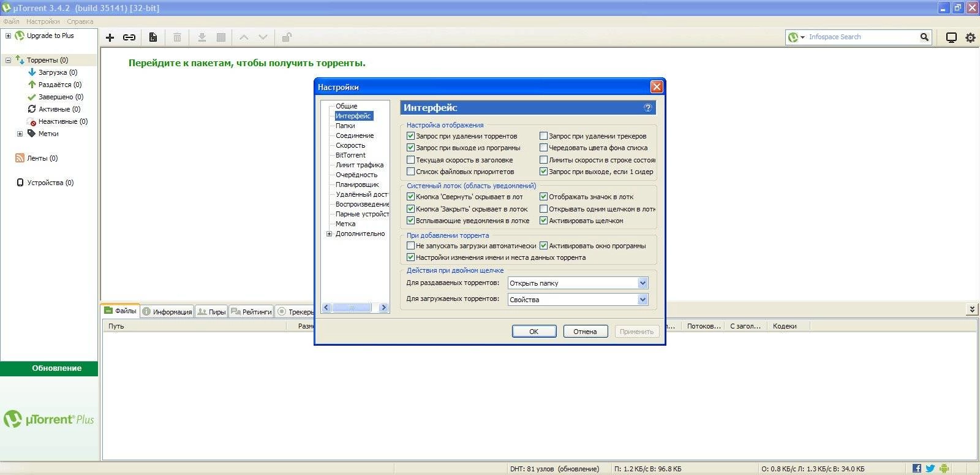Enable Не запускать загрузки автоматически checkbox
This screenshot has height=475, width=980.
(411, 246)
